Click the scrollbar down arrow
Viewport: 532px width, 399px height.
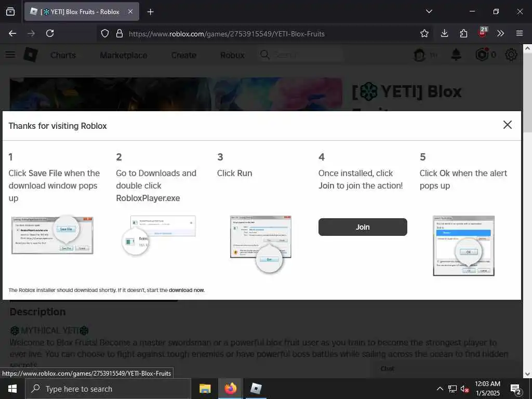tap(527, 374)
